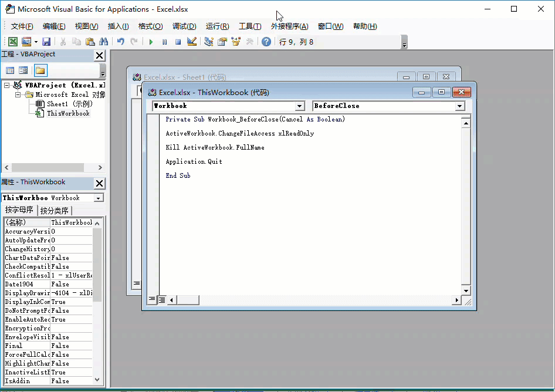The width and height of the screenshot is (555, 392).
Task: Click the Cut scissors icon
Action: pos(63,42)
